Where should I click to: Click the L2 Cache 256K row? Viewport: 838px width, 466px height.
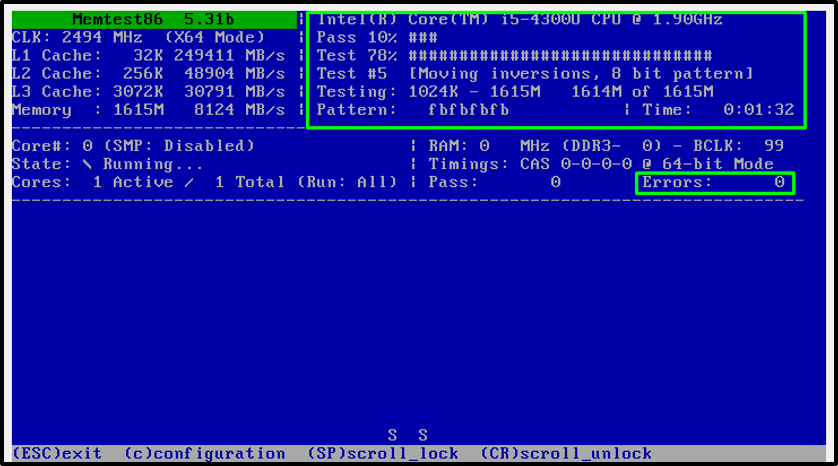(149, 74)
